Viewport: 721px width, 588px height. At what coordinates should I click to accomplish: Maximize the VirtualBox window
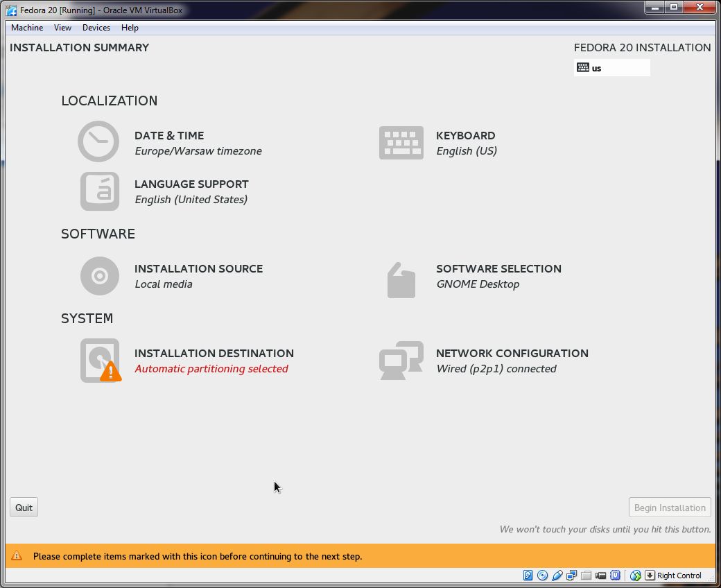coord(674,8)
